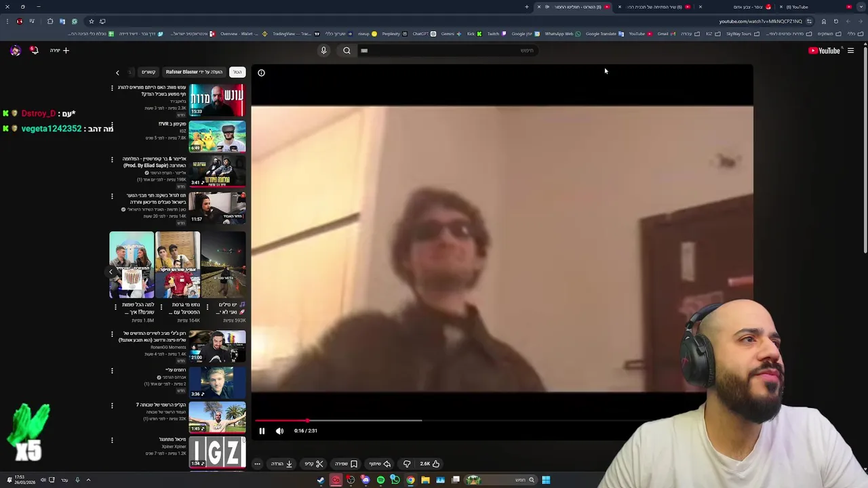Screen dimensions: 868x488
Task: Open the YouTube notifications bell
Action: pyautogui.click(x=34, y=50)
